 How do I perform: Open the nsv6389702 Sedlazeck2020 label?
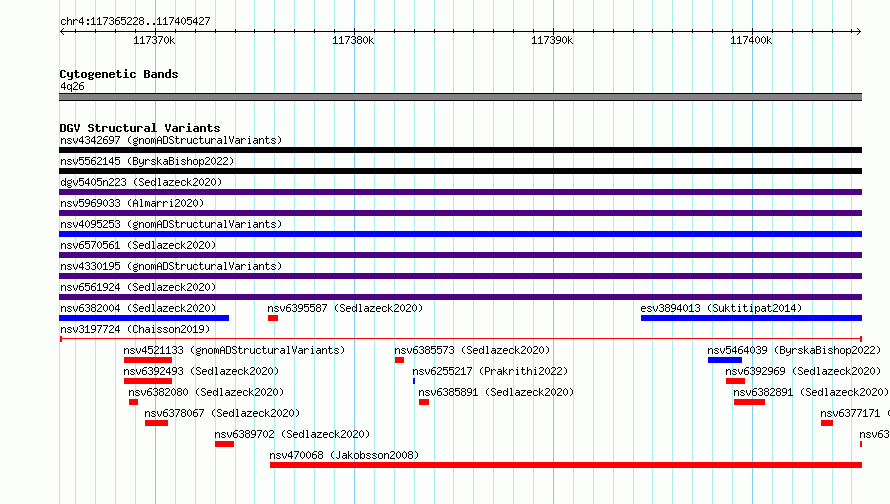(x=292, y=434)
